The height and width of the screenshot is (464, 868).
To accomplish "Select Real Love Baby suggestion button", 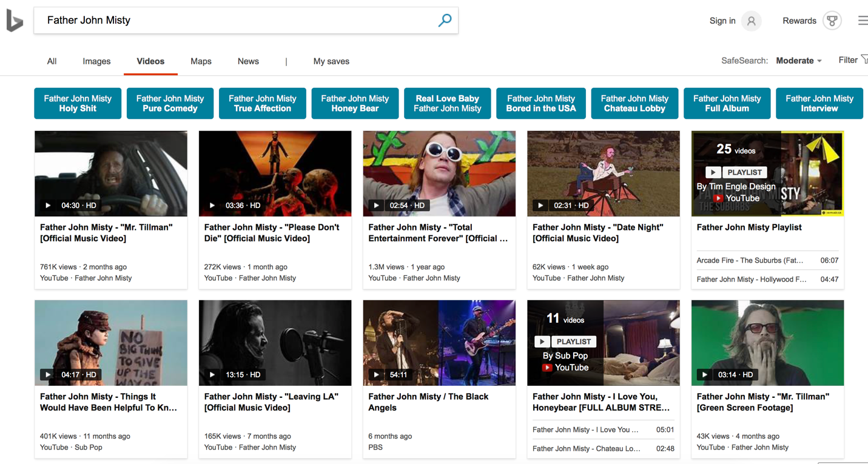I will [x=447, y=103].
